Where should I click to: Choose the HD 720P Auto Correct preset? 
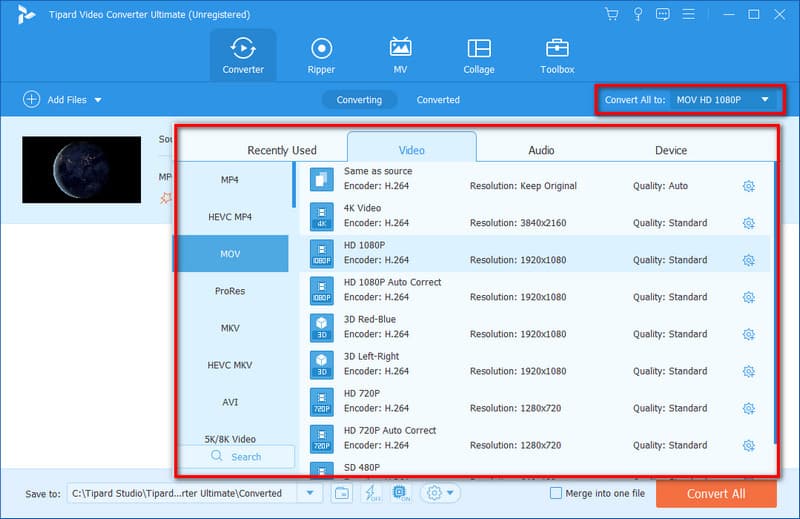534,438
